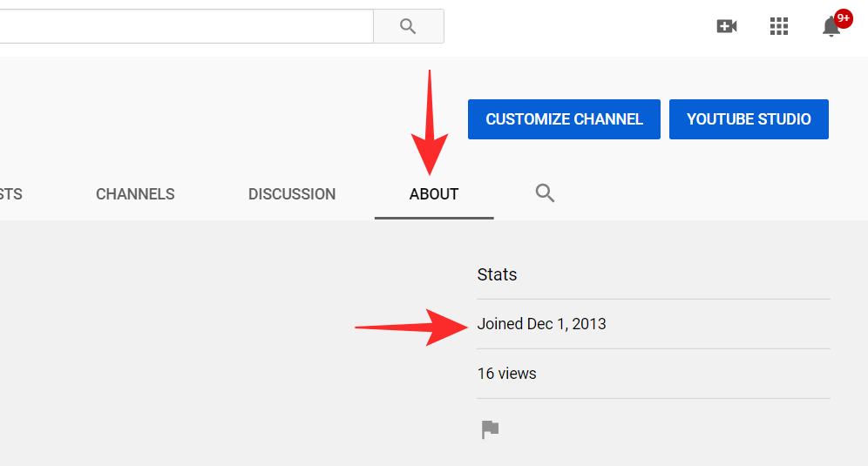Image resolution: width=868 pixels, height=466 pixels.
Task: Select the About tab
Action: tap(434, 194)
